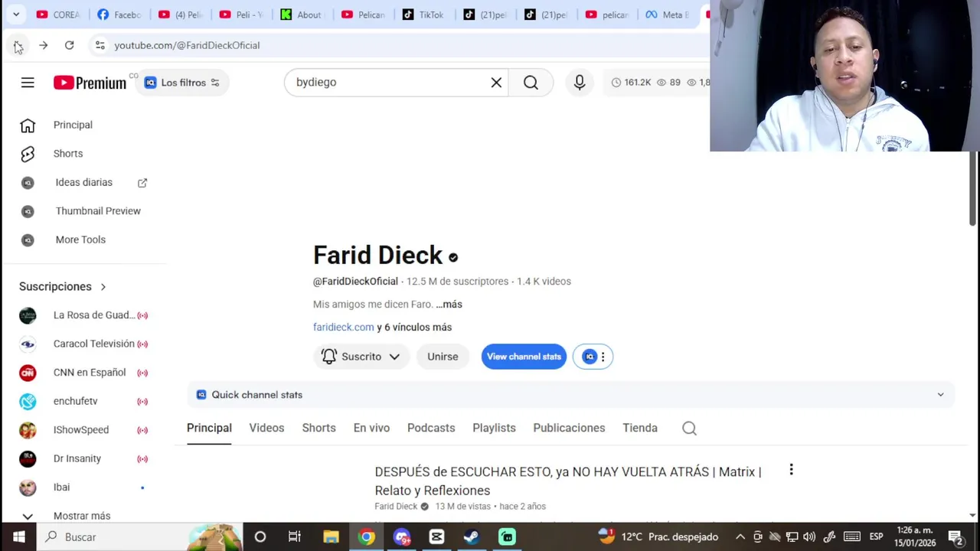This screenshot has height=551, width=980.
Task: Click the Home icon beside Principal
Action: [28, 125]
